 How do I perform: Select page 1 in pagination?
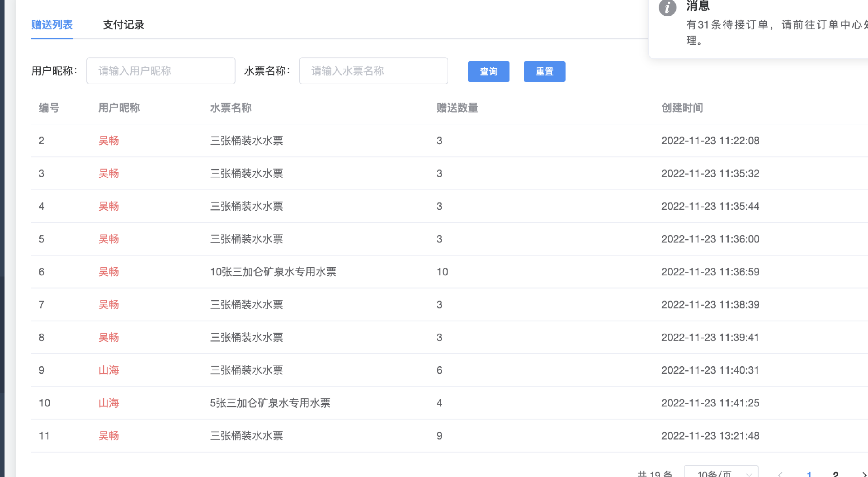[809, 474]
